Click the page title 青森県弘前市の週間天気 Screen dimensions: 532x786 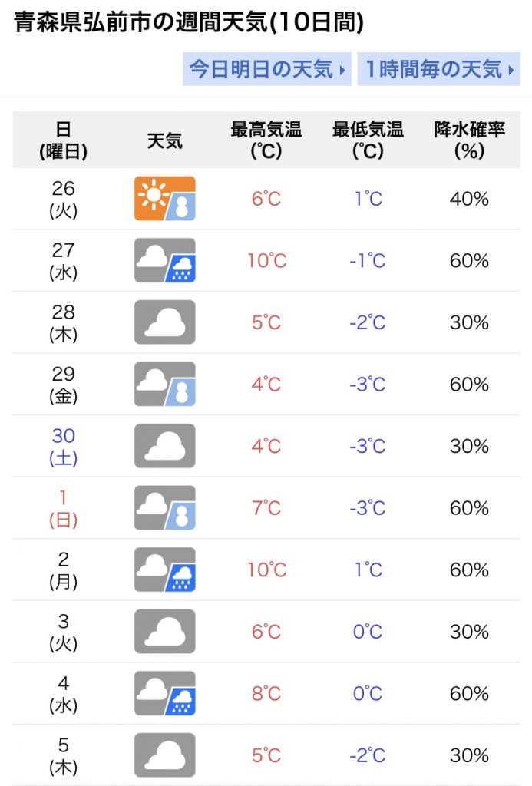click(141, 22)
